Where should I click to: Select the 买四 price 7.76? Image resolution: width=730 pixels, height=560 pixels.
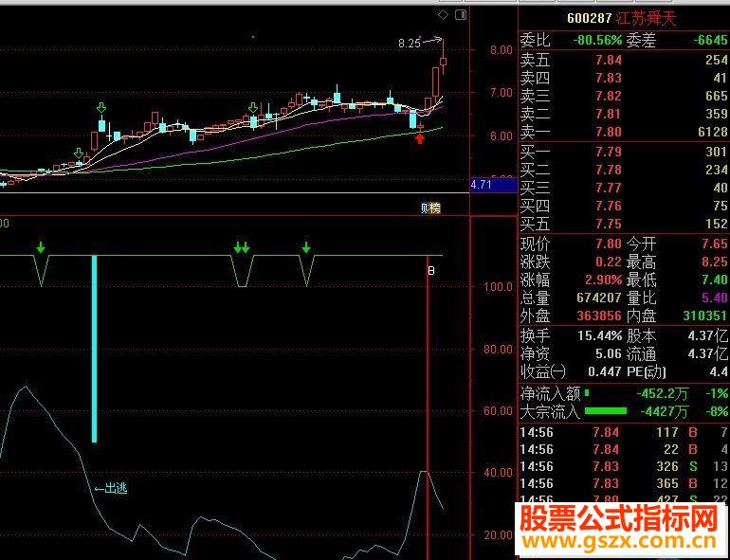pos(609,207)
